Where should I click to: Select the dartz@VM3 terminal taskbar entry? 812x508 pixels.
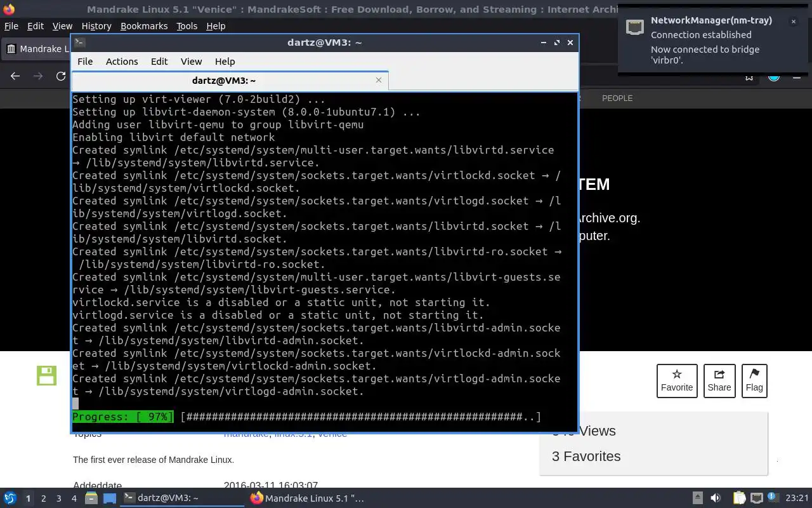183,498
